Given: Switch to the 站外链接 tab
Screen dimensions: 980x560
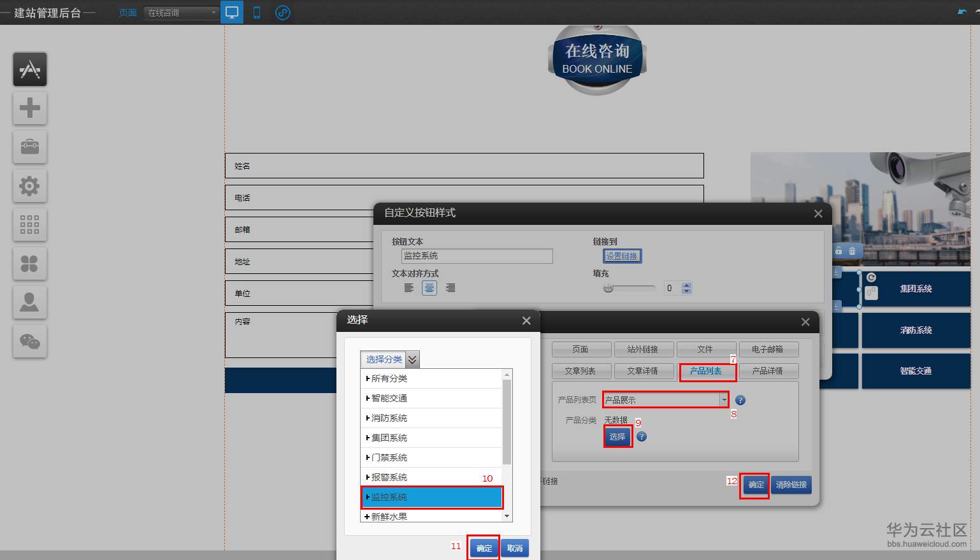Looking at the screenshot, I should click(x=642, y=349).
